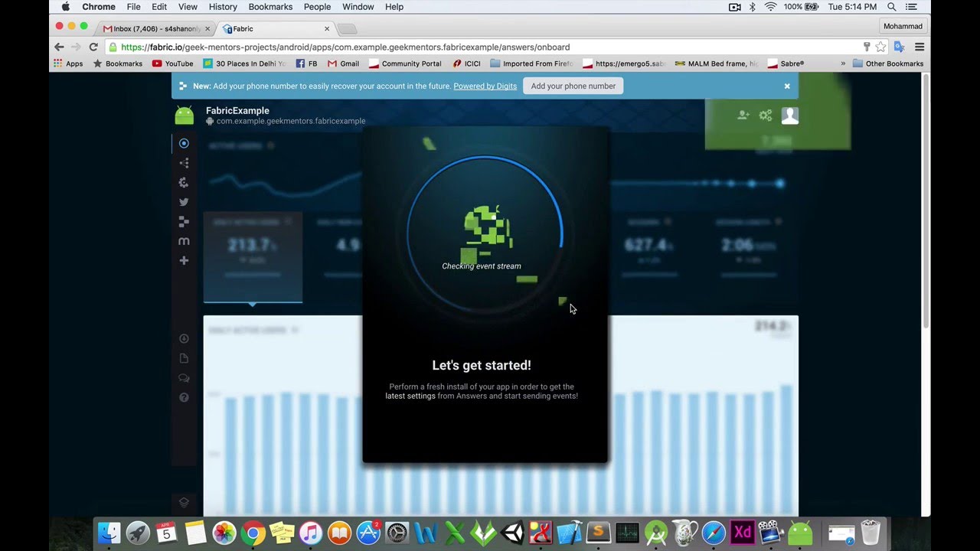Reload the current page
The width and height of the screenshot is (980, 551).
pyautogui.click(x=93, y=47)
